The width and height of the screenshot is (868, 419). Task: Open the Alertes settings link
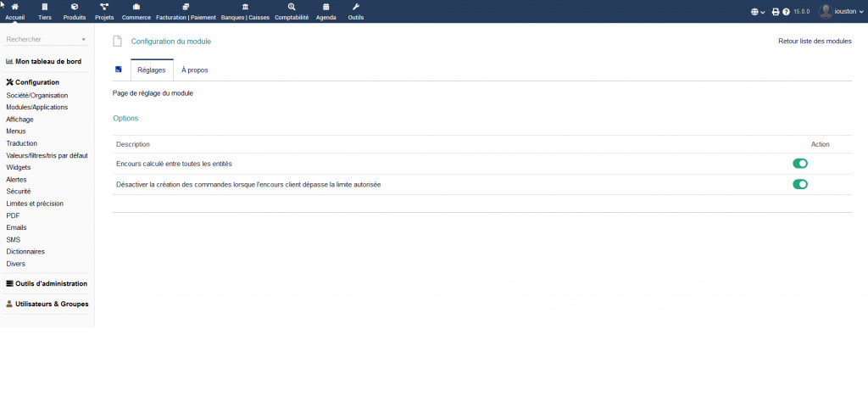tap(16, 180)
